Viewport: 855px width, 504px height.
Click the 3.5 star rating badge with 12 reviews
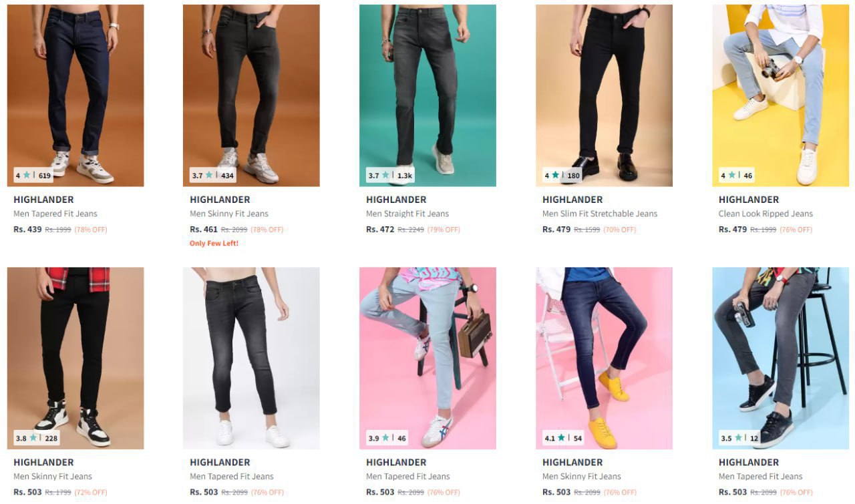[739, 439]
